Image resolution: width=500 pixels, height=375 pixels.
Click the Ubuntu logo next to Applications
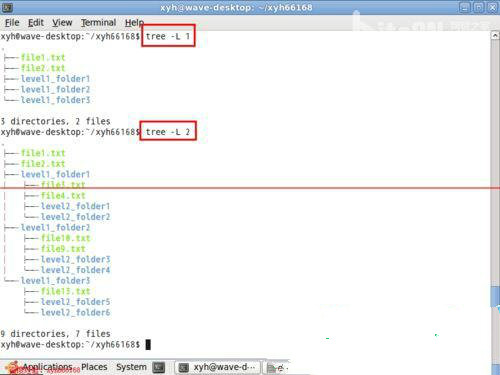point(12,367)
